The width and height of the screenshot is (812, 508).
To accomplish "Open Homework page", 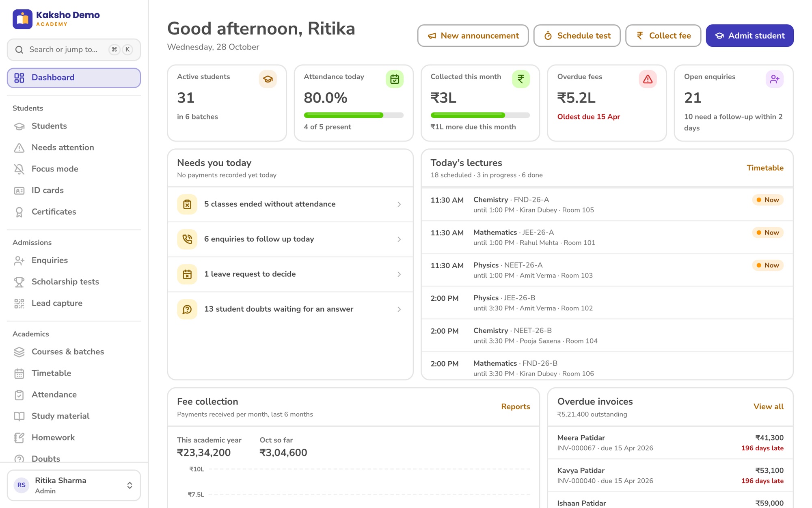I will 74,438.
